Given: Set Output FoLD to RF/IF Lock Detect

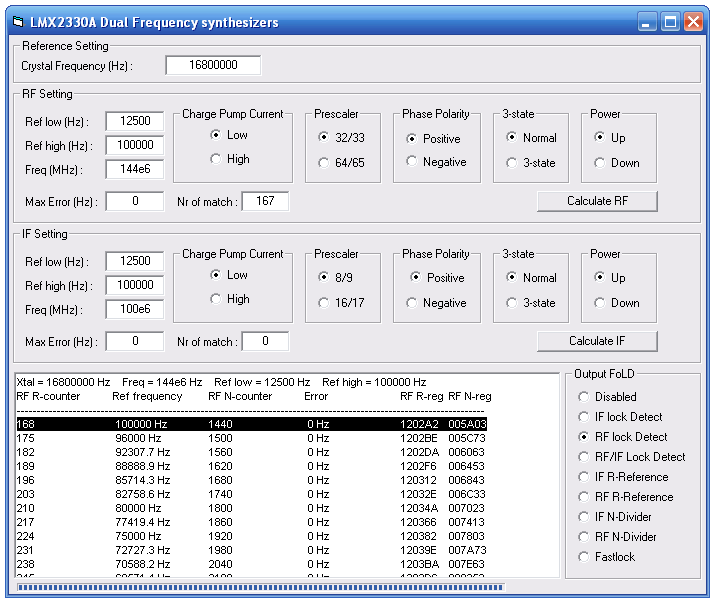Looking at the screenshot, I should click(x=632, y=457).
